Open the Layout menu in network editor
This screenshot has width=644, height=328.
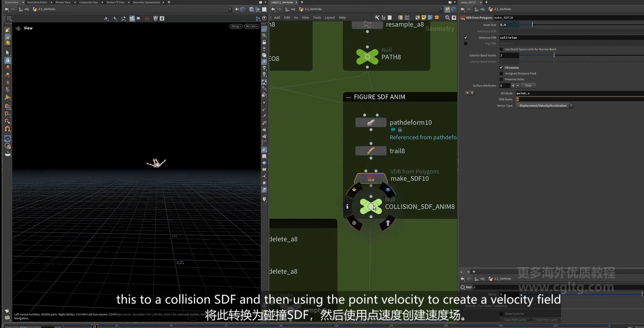(x=329, y=17)
